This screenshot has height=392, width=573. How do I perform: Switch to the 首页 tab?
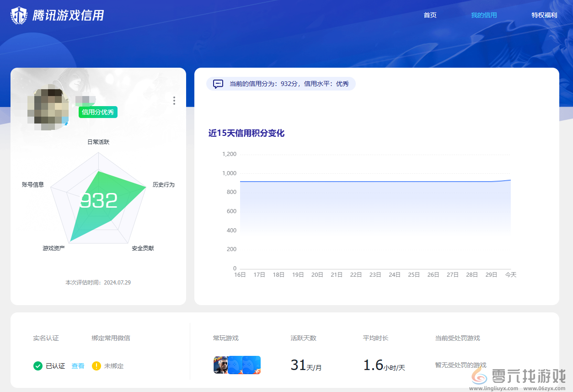[x=430, y=15]
